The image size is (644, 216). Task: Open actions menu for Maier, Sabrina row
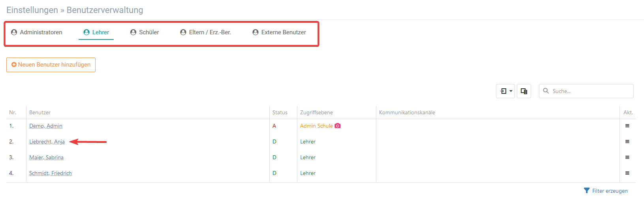click(627, 157)
